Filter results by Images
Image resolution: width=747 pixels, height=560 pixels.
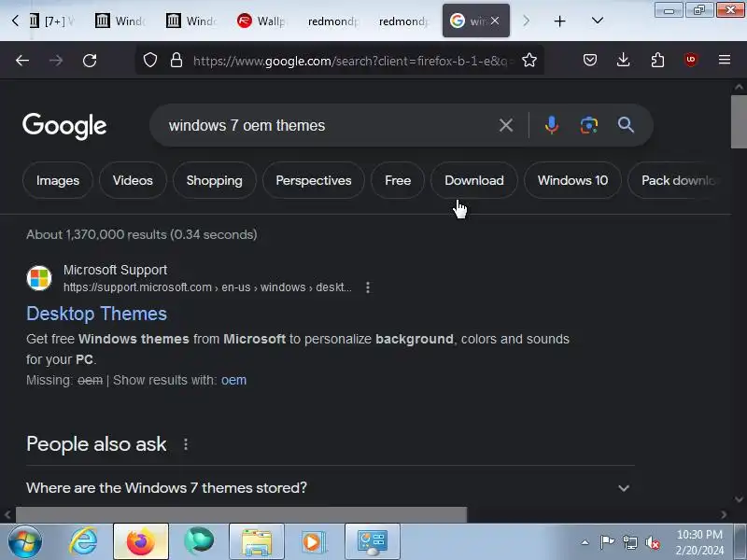(58, 180)
